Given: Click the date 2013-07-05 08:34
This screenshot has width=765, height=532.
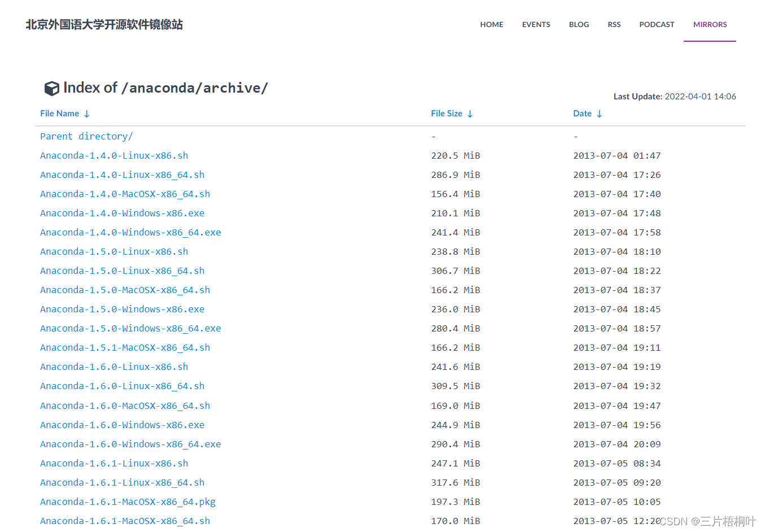Looking at the screenshot, I should (x=617, y=463).
